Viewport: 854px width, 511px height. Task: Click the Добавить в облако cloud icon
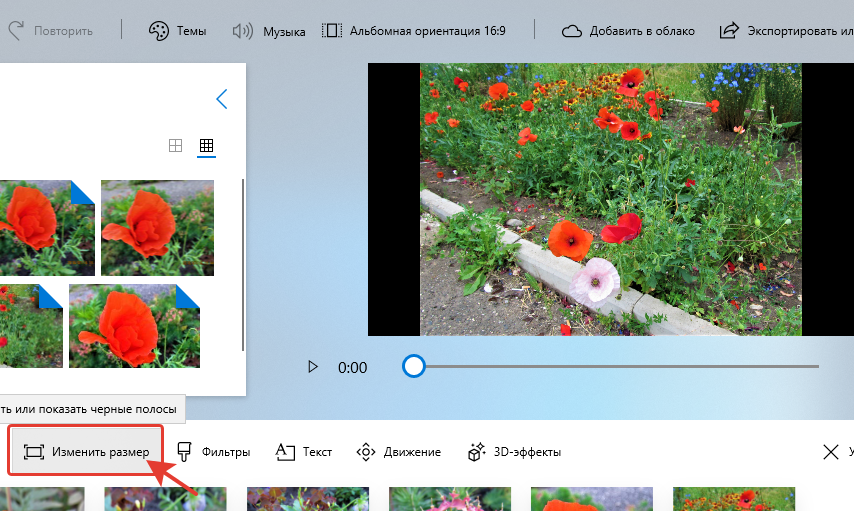click(572, 31)
